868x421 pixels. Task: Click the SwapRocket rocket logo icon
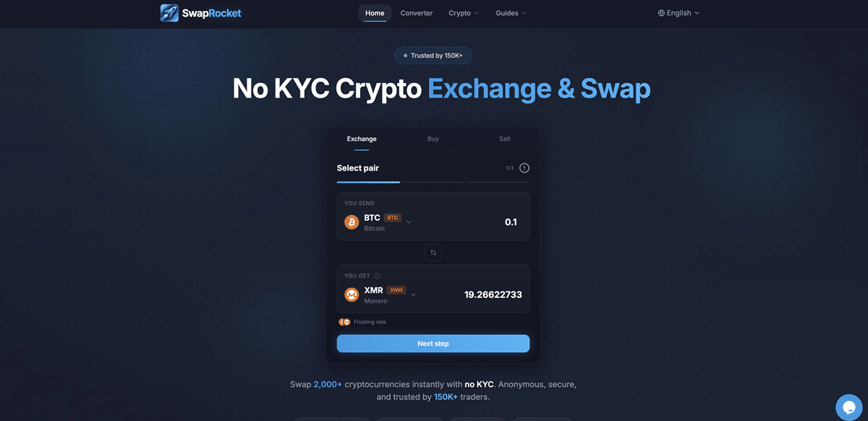point(169,13)
